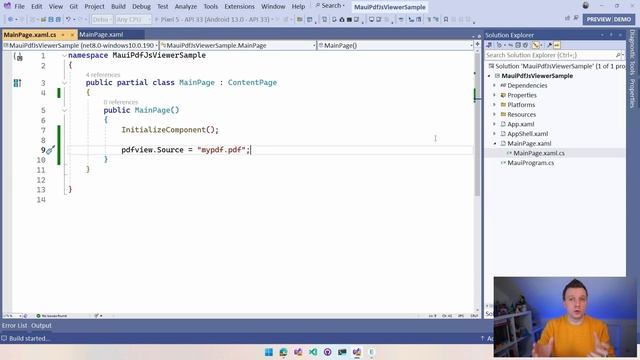The image size is (640, 360).
Task: Open the Test menu
Action: (x=162, y=7)
